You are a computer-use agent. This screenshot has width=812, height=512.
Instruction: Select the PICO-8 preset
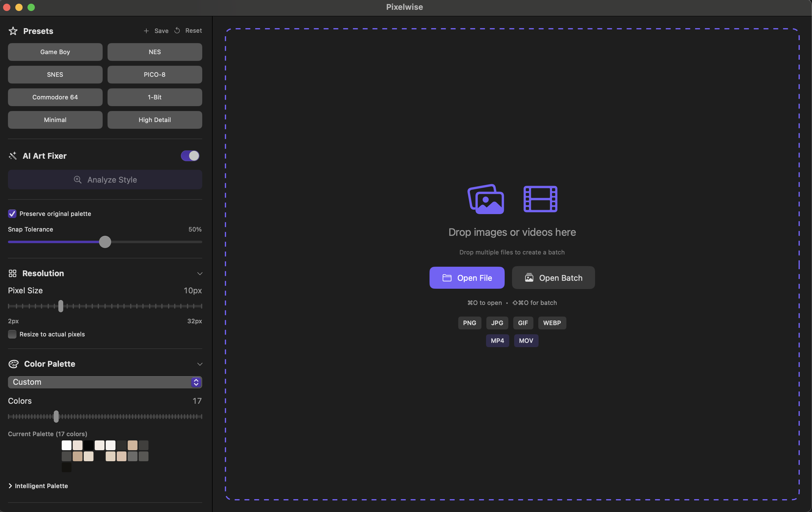click(155, 75)
